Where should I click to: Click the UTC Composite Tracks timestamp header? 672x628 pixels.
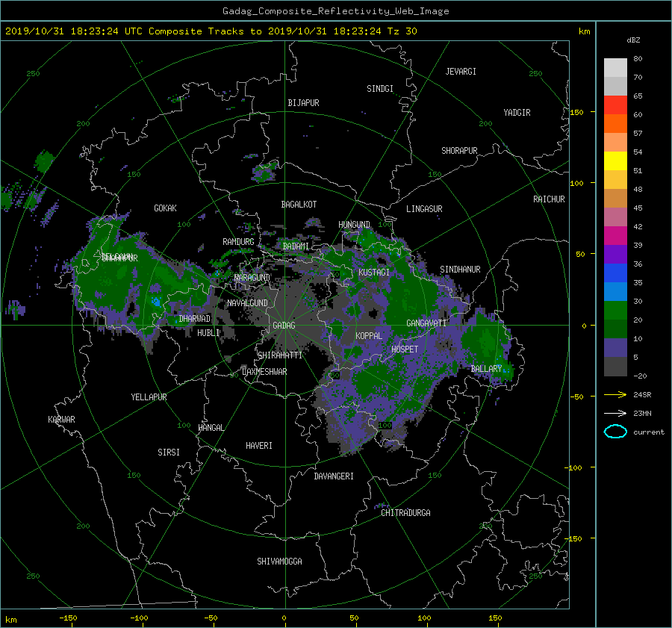tap(211, 31)
